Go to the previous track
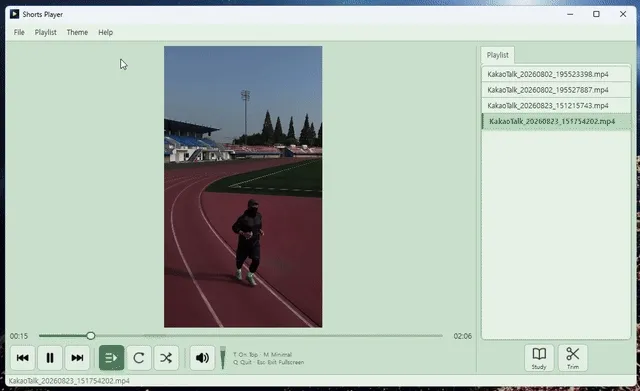 point(22,358)
